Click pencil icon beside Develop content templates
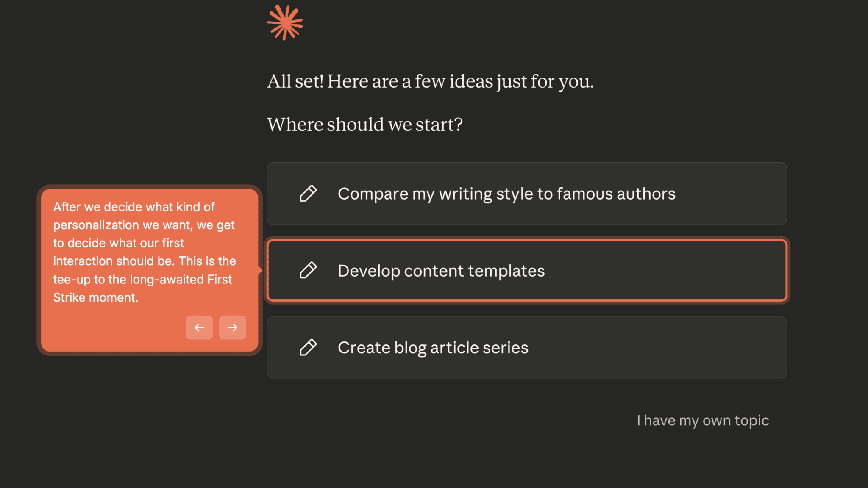Viewport: 868px width, 488px height. 308,270
